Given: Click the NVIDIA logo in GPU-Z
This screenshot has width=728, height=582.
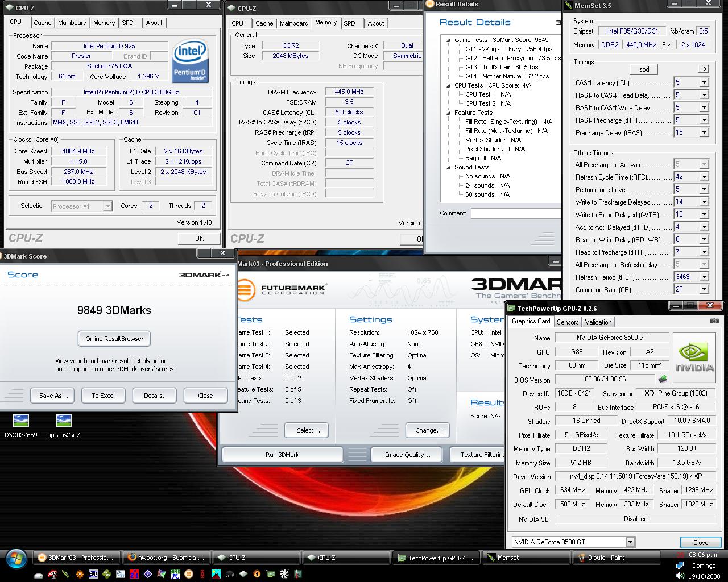Looking at the screenshot, I should coord(695,356).
